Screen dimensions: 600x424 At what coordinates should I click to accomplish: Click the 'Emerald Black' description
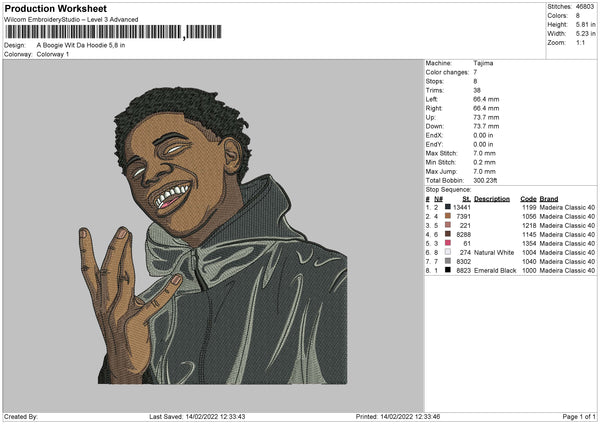[x=495, y=271]
